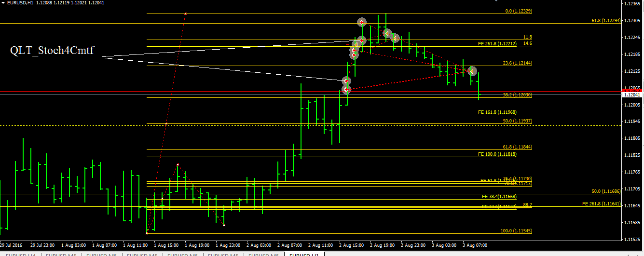The width and height of the screenshot is (644, 256).
Task: Click the 11.8 Fibonacci label
Action: click(528, 37)
